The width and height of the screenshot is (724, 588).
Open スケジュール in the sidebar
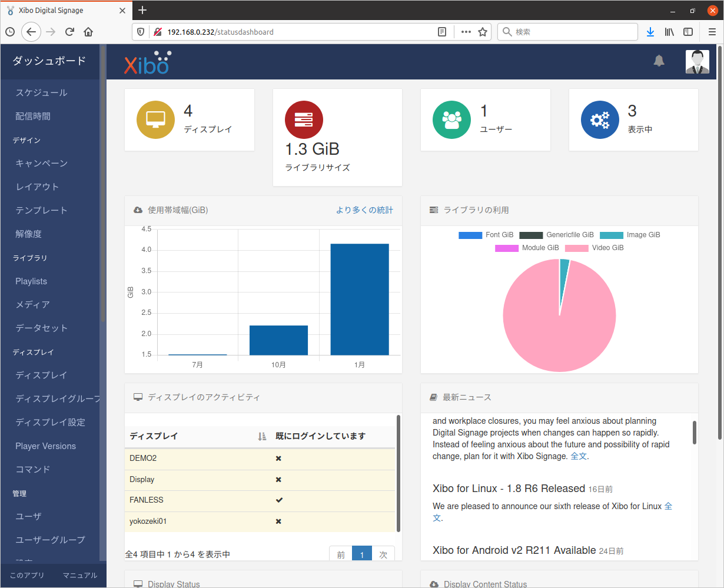pyautogui.click(x=41, y=92)
